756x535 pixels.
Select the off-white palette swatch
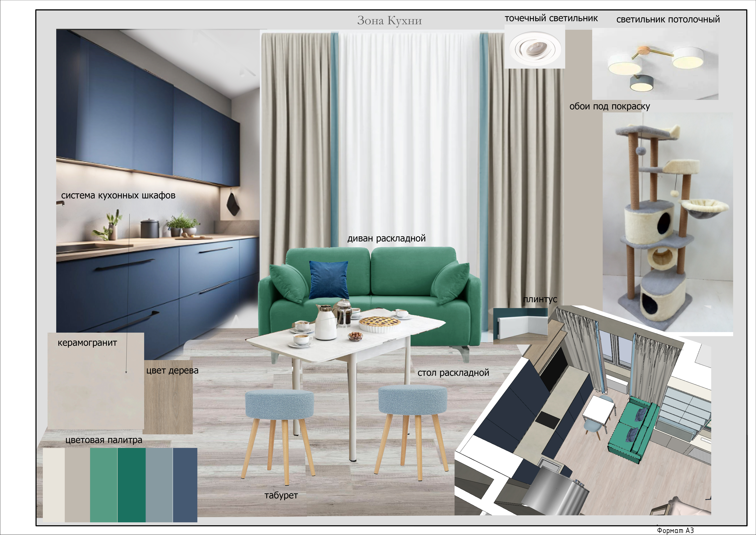[x=54, y=485]
